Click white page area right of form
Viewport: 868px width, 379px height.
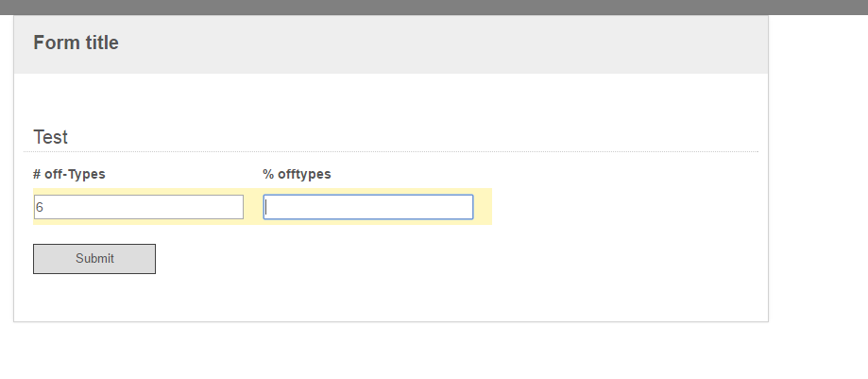click(x=818, y=166)
